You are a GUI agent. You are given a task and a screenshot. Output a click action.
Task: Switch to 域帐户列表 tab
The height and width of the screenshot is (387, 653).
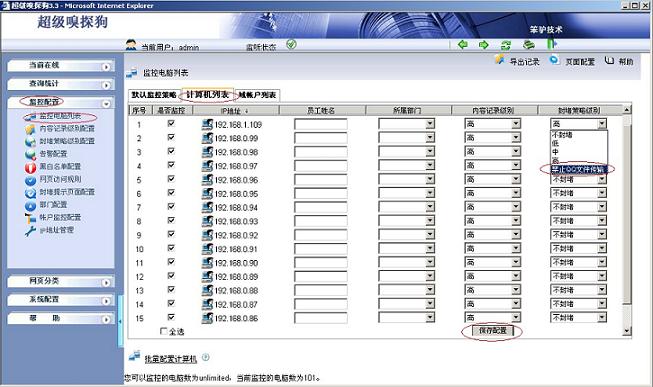(257, 95)
